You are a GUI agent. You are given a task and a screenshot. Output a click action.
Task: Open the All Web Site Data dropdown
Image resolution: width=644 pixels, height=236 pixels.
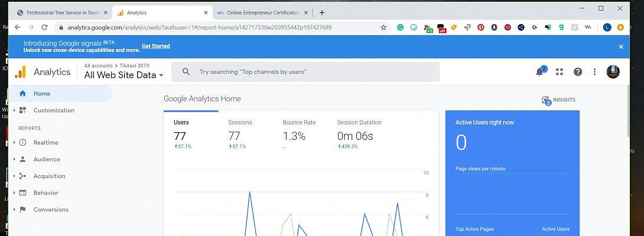(x=124, y=75)
